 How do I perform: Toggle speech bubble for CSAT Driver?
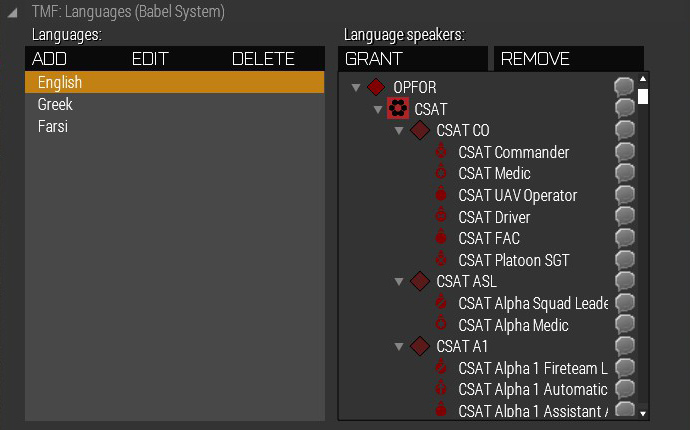point(625,217)
